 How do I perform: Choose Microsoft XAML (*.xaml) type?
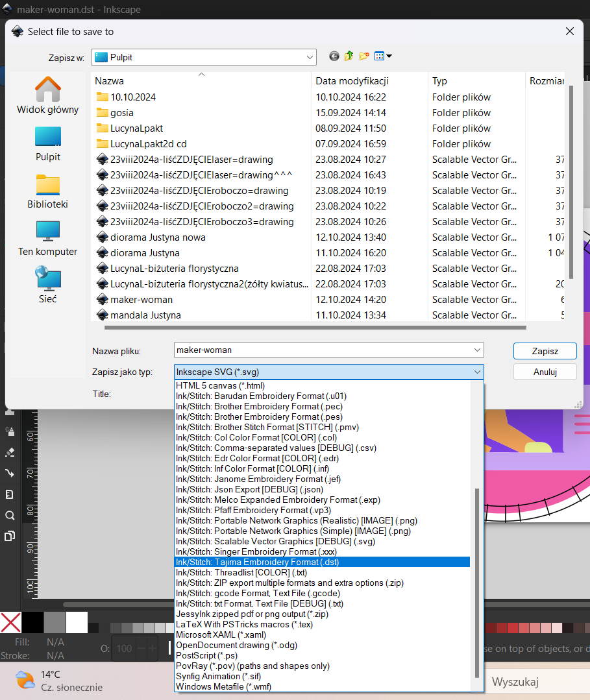tap(322, 635)
